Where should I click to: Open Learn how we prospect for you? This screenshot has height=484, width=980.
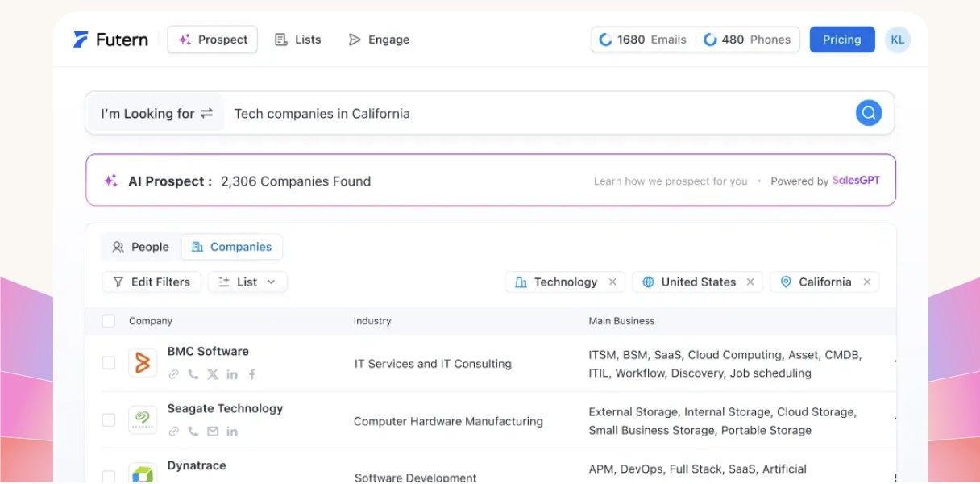(671, 181)
